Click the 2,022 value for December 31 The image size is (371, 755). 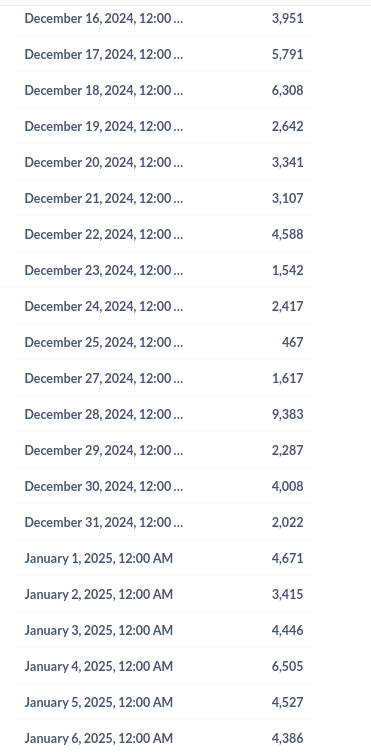(x=287, y=522)
